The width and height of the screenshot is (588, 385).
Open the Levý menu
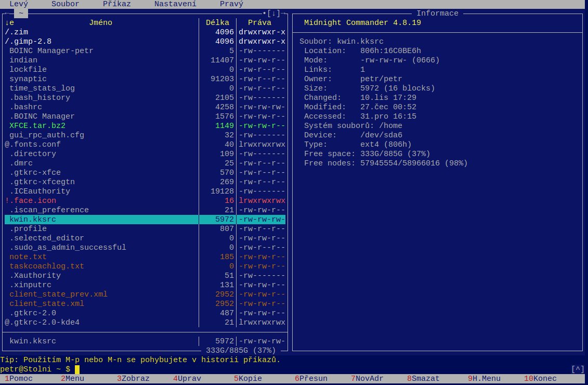pos(19,4)
